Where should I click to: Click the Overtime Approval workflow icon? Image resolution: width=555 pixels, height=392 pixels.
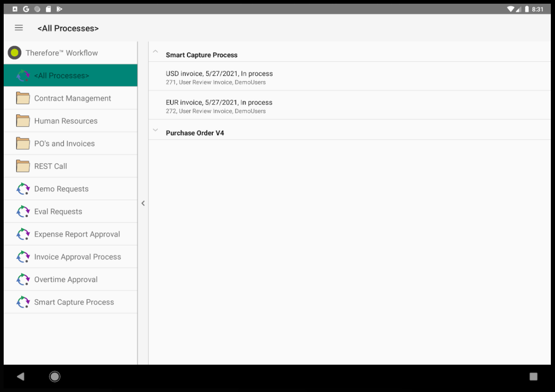pos(23,279)
